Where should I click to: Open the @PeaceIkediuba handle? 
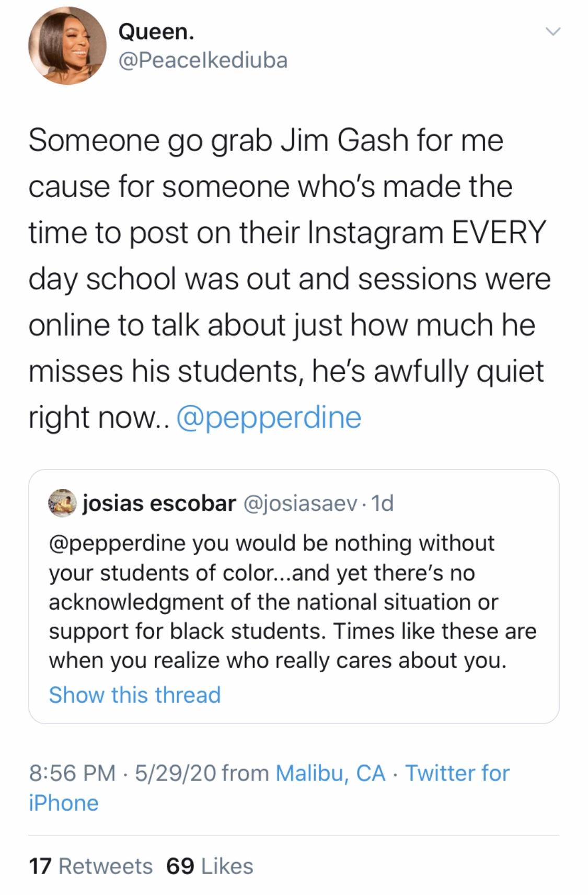point(203,60)
